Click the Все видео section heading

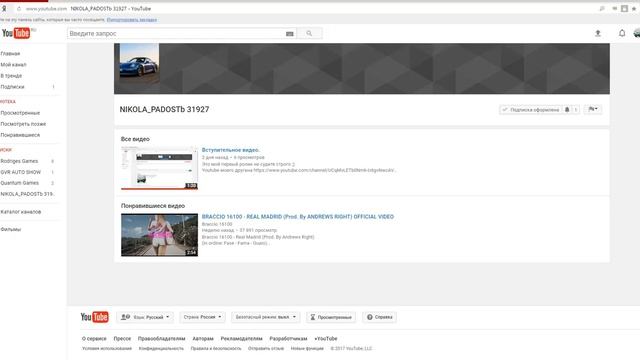135,139
